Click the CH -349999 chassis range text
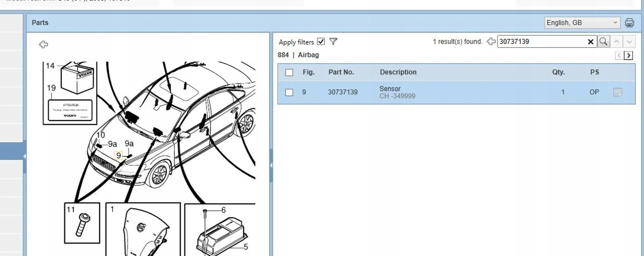Screen dimensions: 644x256 pos(397,96)
